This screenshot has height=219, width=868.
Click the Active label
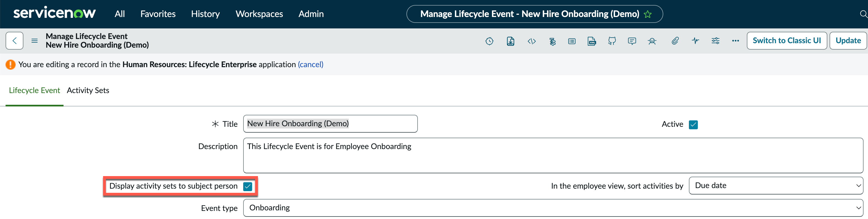tap(672, 124)
